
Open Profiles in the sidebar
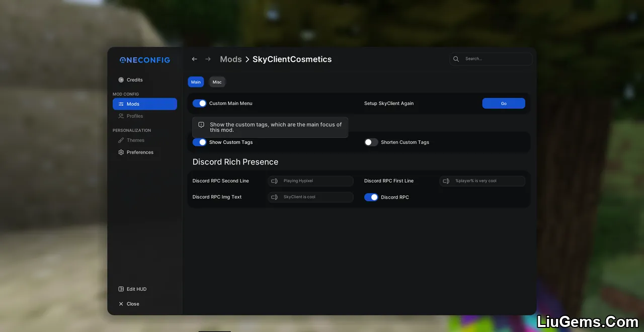click(145, 116)
